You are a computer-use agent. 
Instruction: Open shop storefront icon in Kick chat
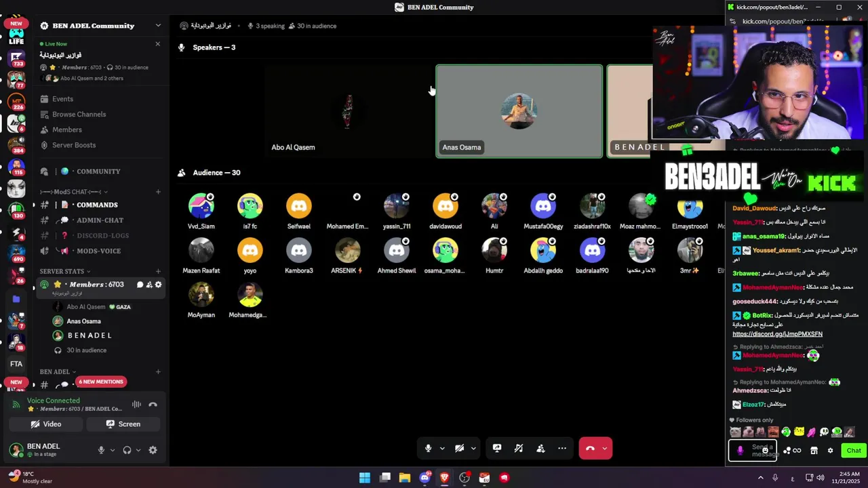point(814,451)
